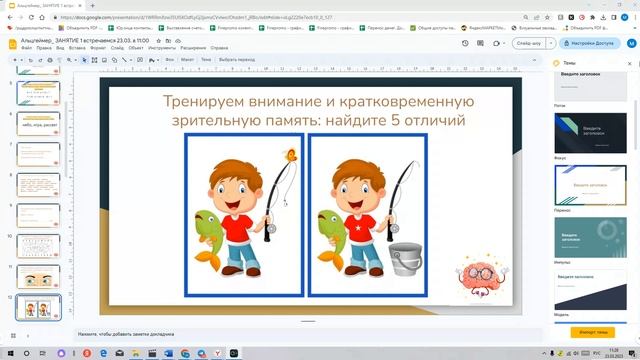Close the Themes side panel
The height and width of the screenshot is (360, 640).
pos(629,63)
